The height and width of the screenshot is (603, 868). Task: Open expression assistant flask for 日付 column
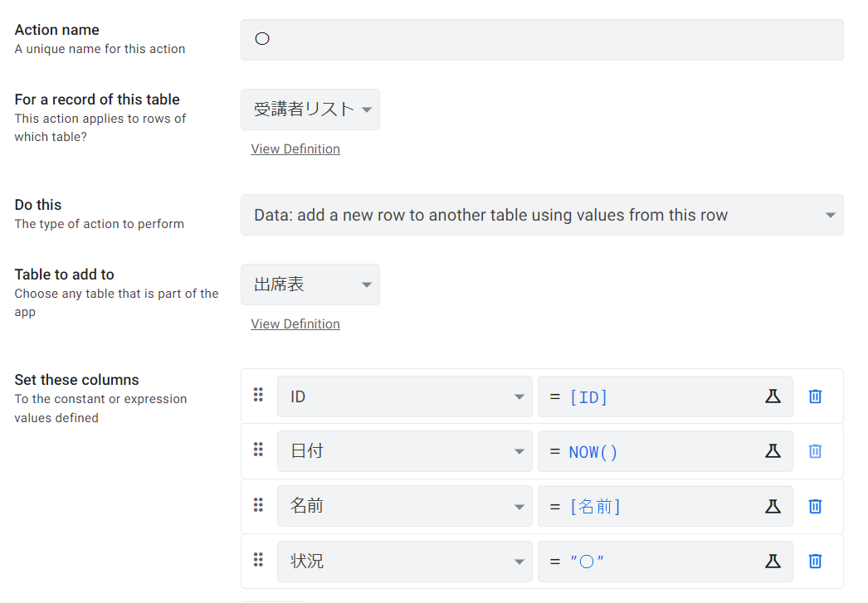773,451
